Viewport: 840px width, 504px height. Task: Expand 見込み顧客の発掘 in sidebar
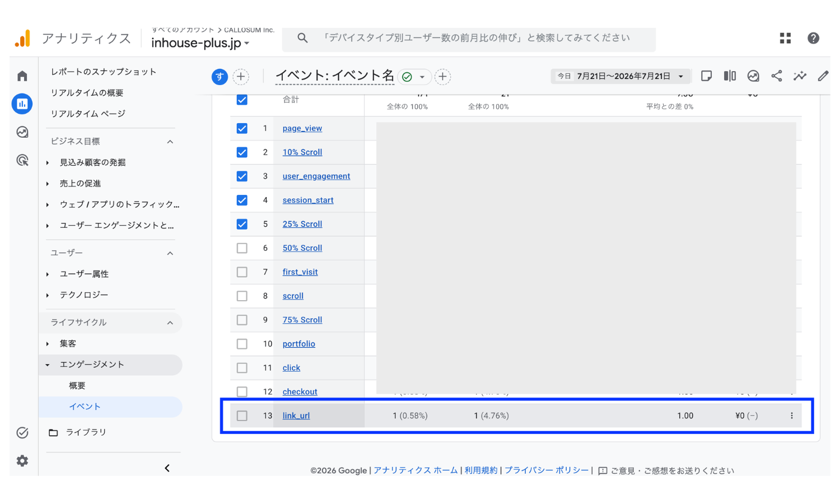(x=48, y=162)
